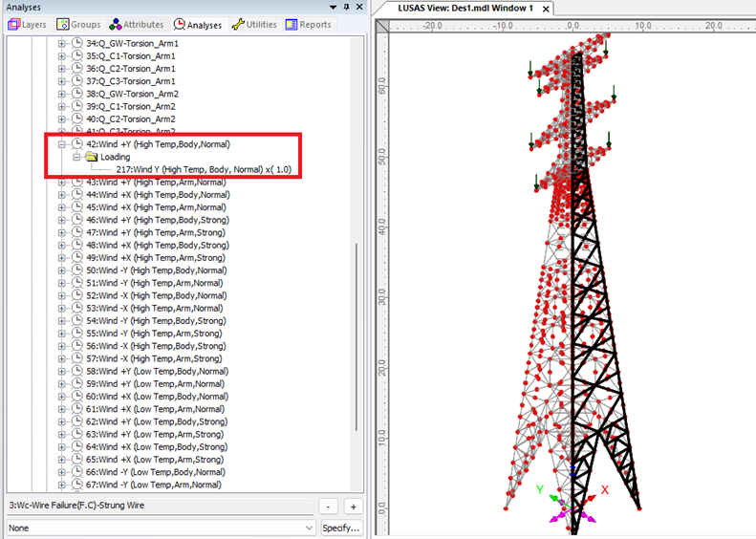Collapse the Loading folder node

77,157
